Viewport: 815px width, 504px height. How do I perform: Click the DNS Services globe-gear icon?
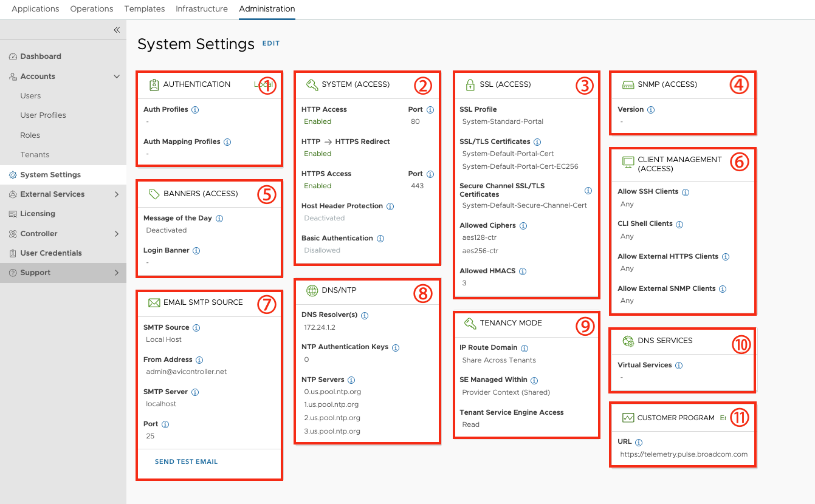628,341
